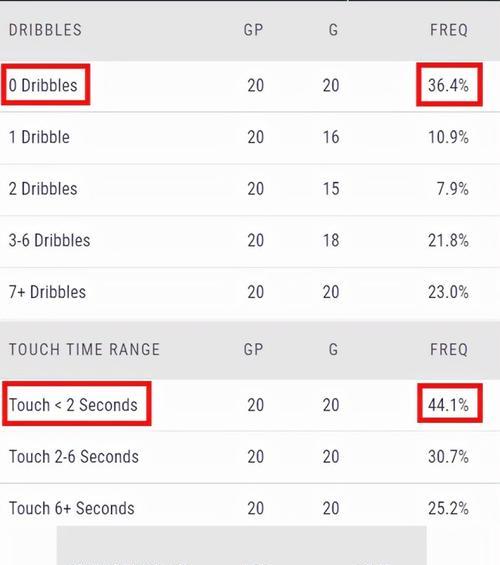Click the 44.1% frequency value
Viewport: 500px width, 565px height.
click(448, 405)
